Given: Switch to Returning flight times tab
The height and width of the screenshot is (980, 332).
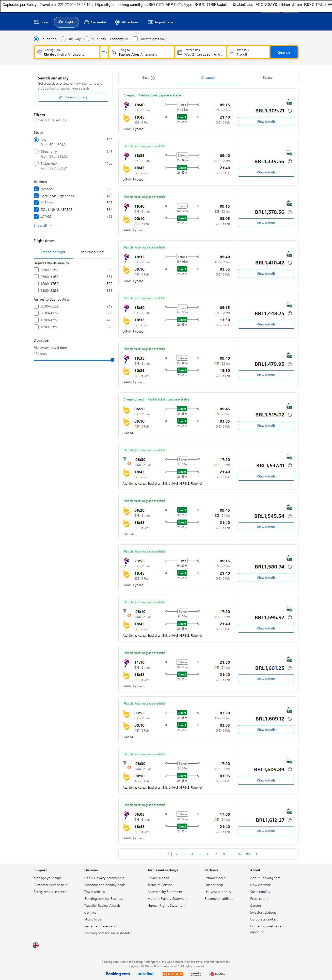Looking at the screenshot, I should pos(93,252).
